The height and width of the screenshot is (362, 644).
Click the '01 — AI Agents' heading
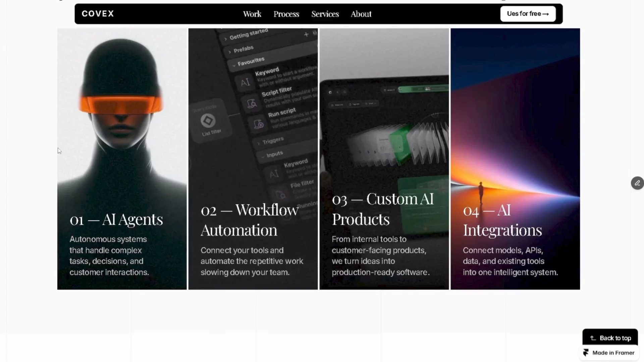click(x=116, y=220)
